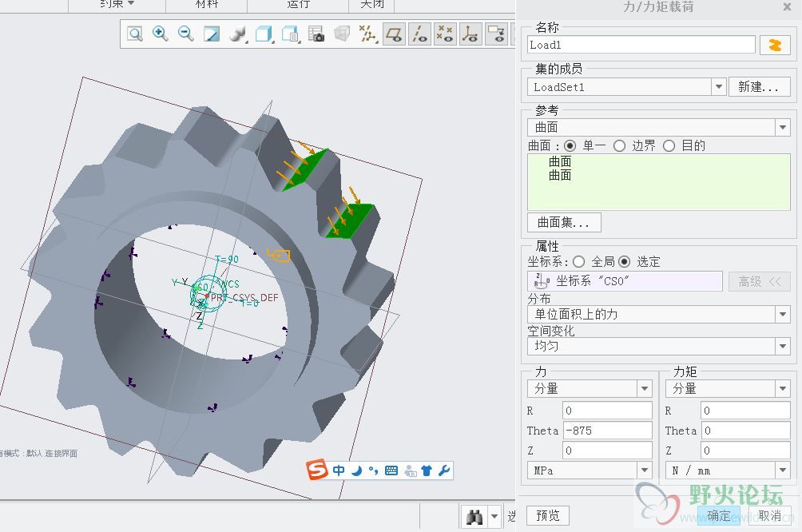Choose the 选定 coordinate system option
Image resolution: width=802 pixels, height=532 pixels.
[624, 262]
